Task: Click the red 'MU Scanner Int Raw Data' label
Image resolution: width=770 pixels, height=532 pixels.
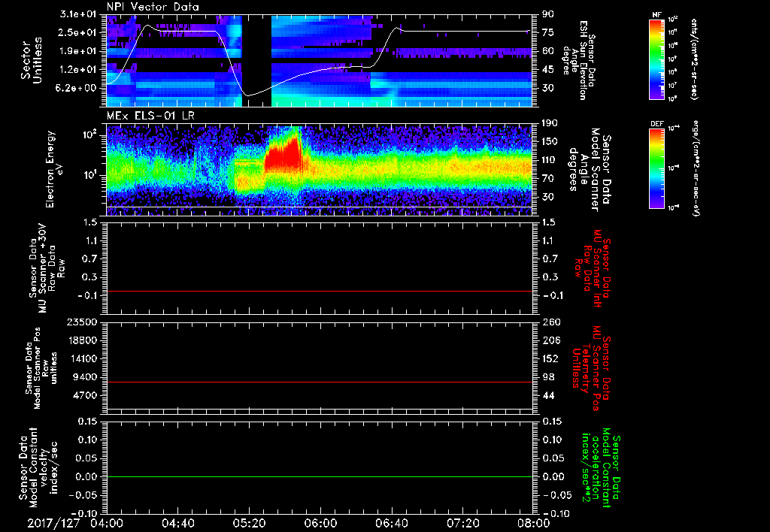Action: click(593, 268)
